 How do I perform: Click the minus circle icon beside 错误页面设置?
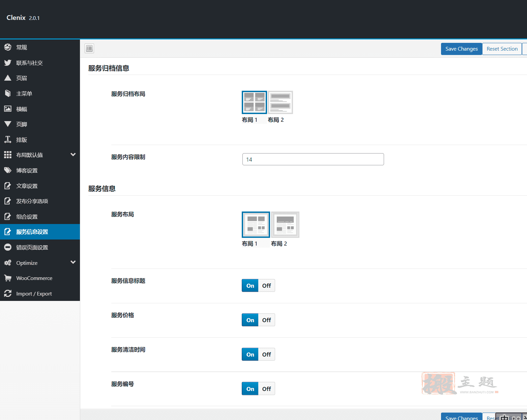8,247
